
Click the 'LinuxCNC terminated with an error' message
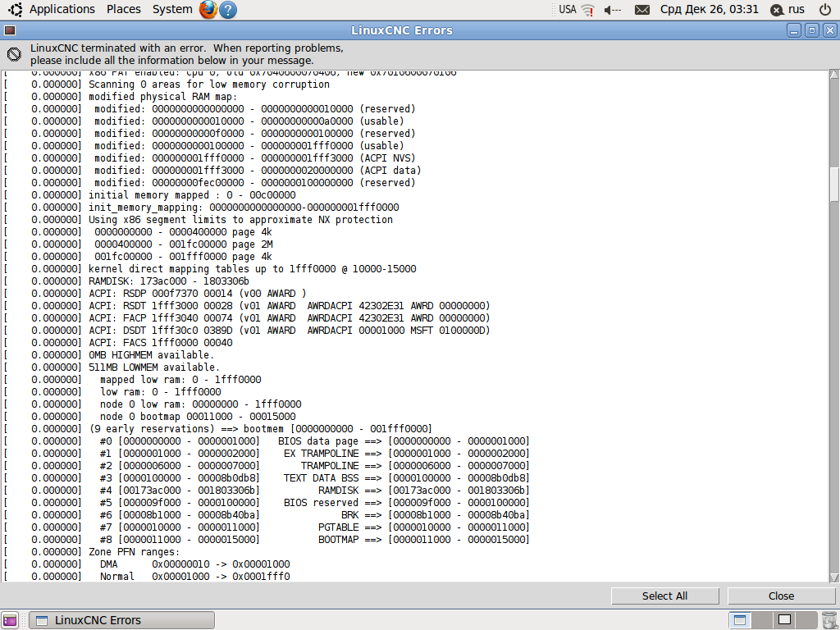186,54
